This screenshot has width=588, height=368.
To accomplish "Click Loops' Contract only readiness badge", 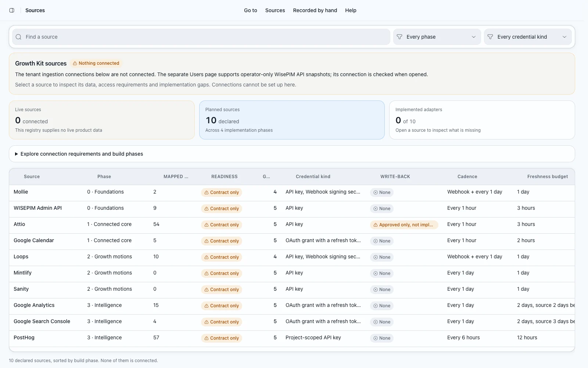I will [222, 257].
